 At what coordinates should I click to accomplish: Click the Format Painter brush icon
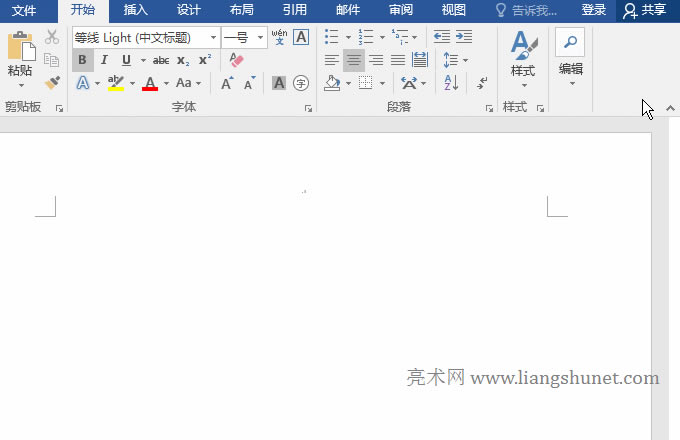pos(52,83)
